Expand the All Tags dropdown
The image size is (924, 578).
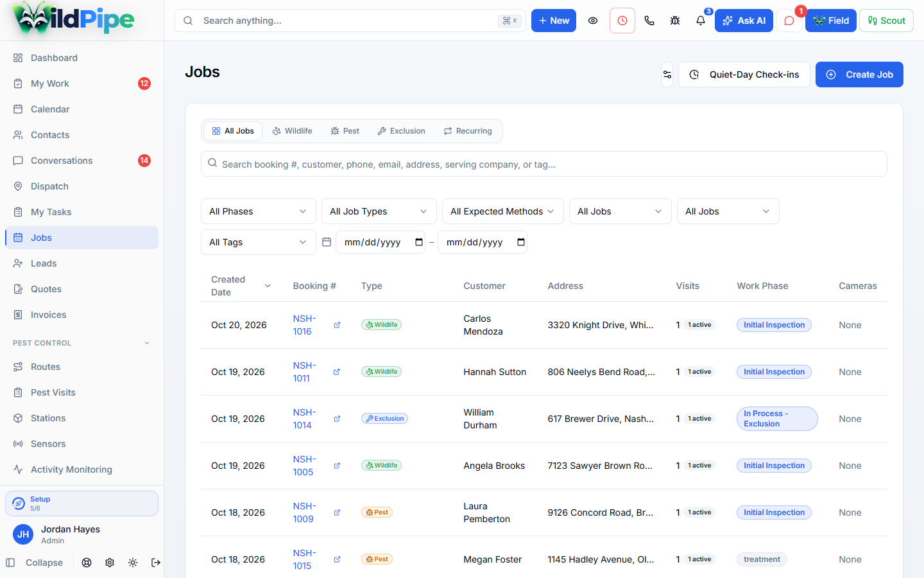pyautogui.click(x=259, y=242)
